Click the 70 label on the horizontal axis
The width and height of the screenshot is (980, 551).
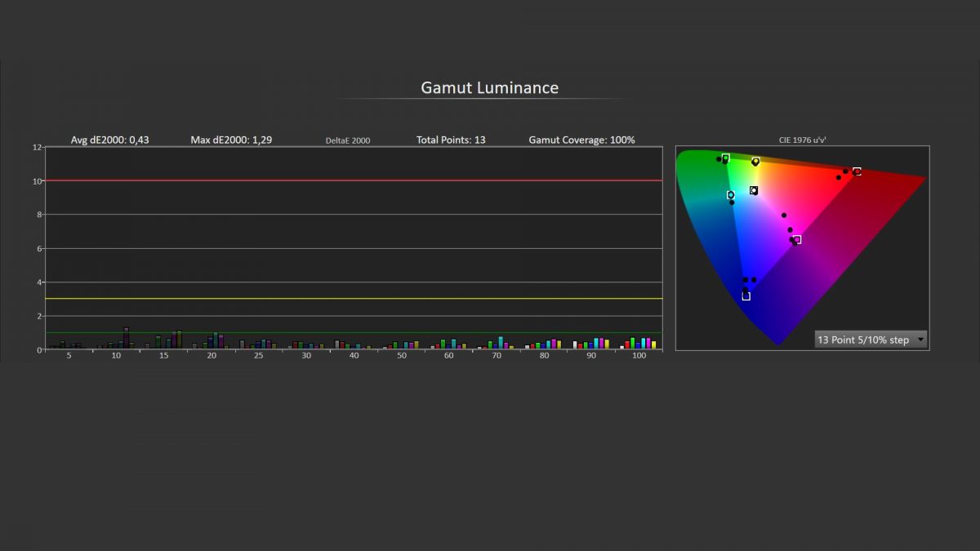pyautogui.click(x=497, y=357)
